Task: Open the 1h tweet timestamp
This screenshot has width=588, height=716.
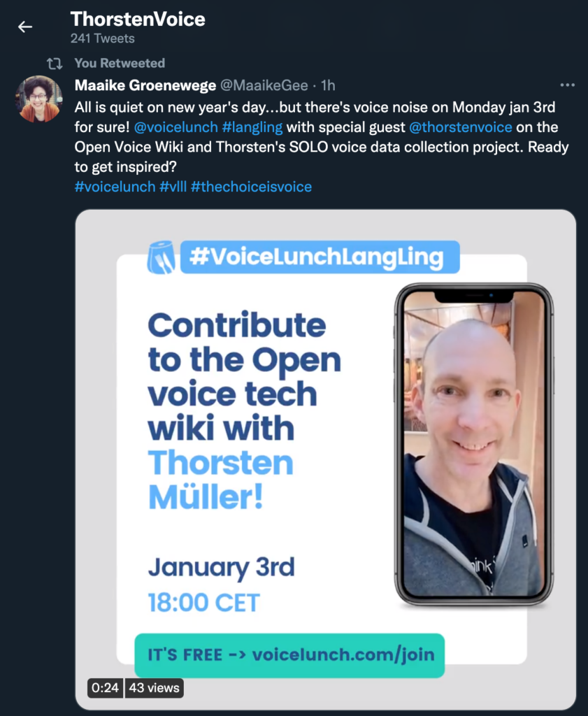Action: 328,85
